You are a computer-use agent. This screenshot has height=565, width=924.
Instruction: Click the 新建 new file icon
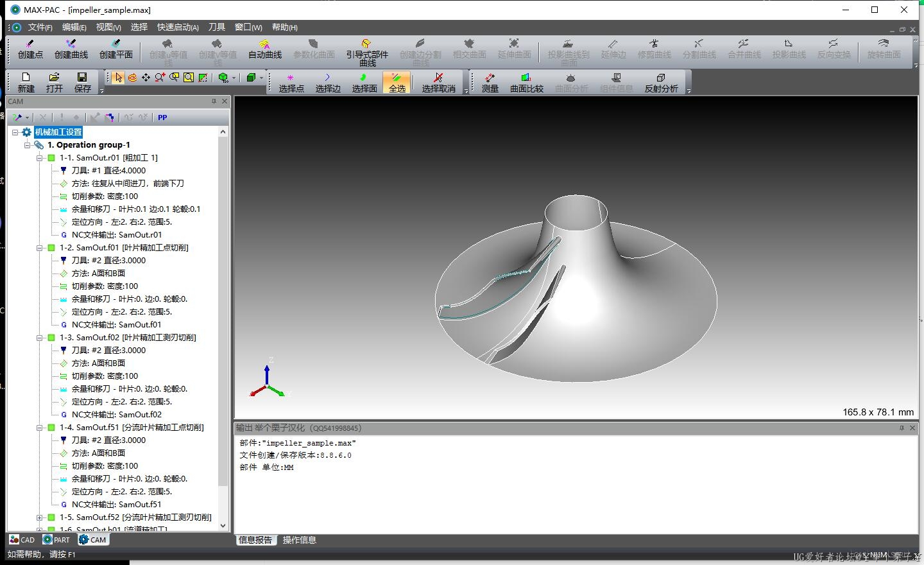[x=26, y=82]
